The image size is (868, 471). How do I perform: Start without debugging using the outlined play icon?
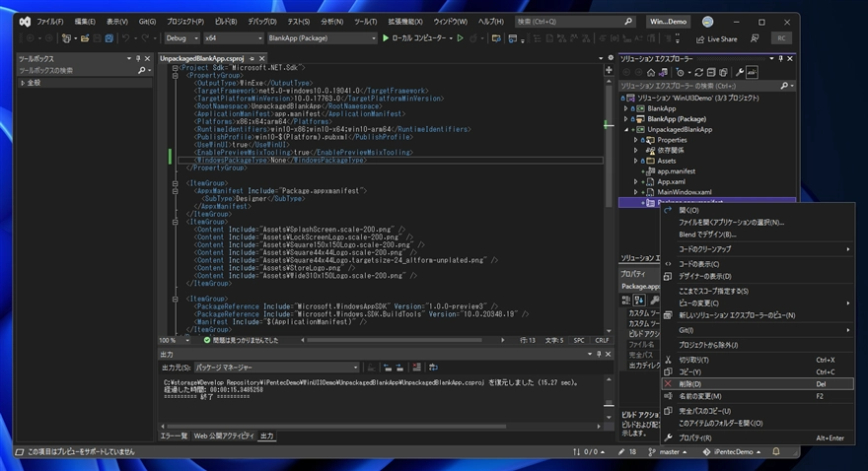tap(460, 38)
